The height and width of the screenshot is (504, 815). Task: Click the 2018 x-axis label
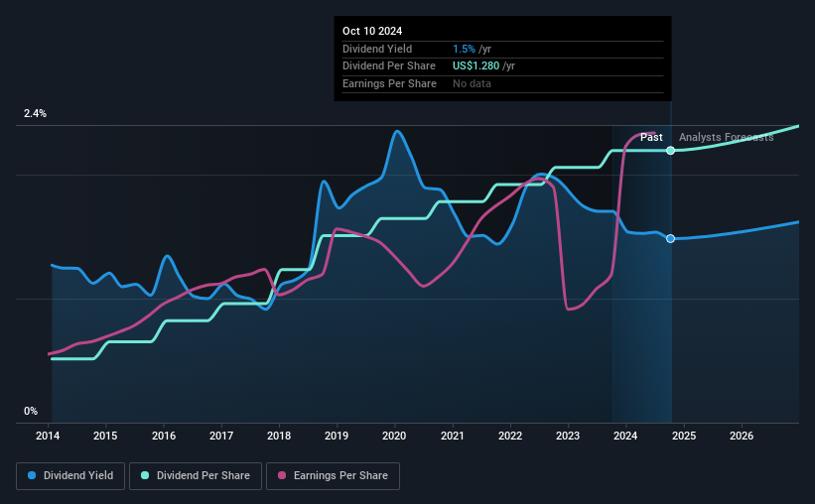click(x=279, y=436)
